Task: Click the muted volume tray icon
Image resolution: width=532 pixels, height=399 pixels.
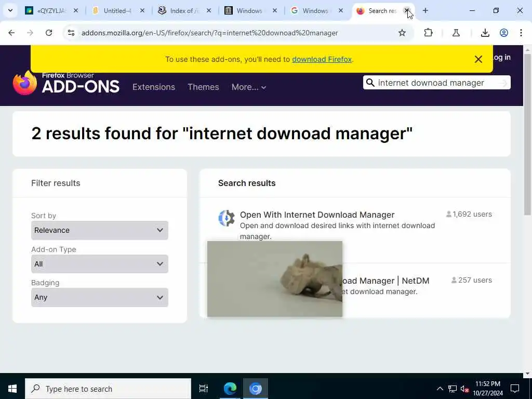Action: pos(464,389)
